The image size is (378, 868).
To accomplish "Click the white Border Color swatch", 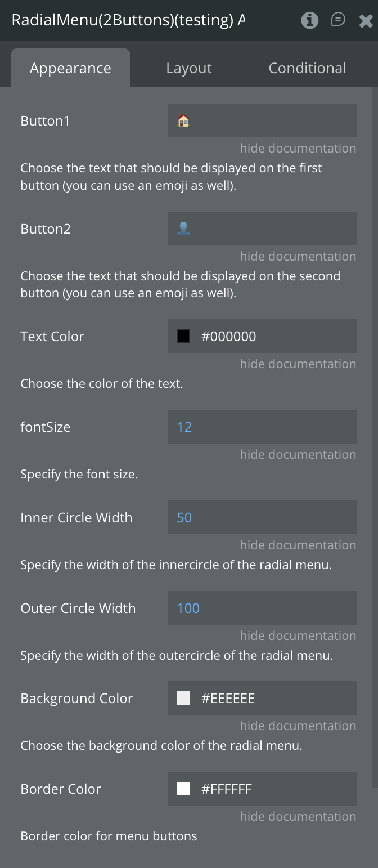I will point(183,789).
